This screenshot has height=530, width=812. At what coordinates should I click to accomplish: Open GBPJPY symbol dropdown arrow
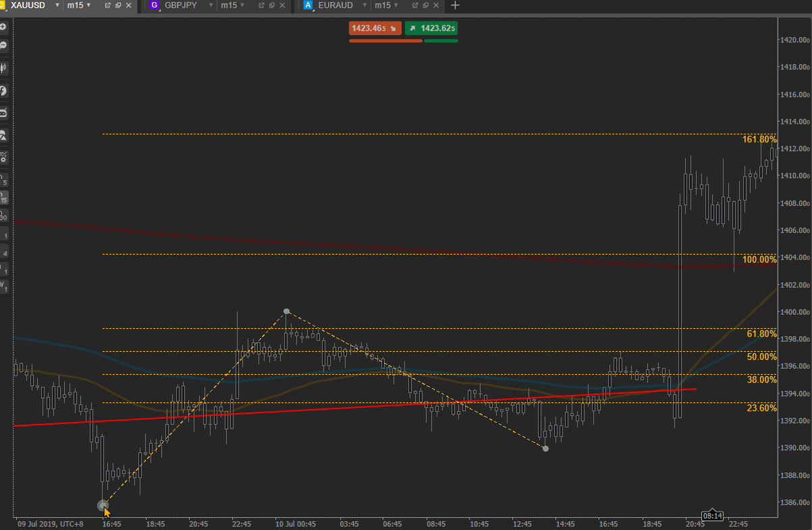pos(211,5)
